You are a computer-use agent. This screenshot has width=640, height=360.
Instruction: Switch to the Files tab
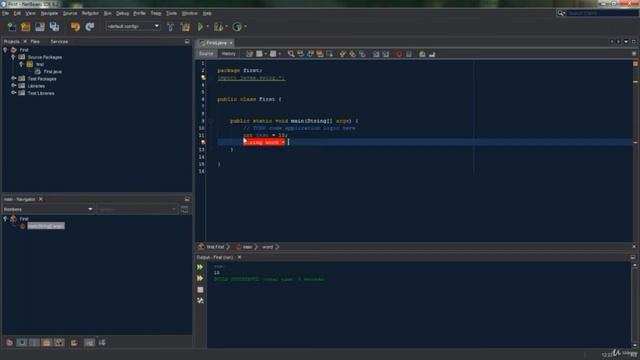(35, 42)
